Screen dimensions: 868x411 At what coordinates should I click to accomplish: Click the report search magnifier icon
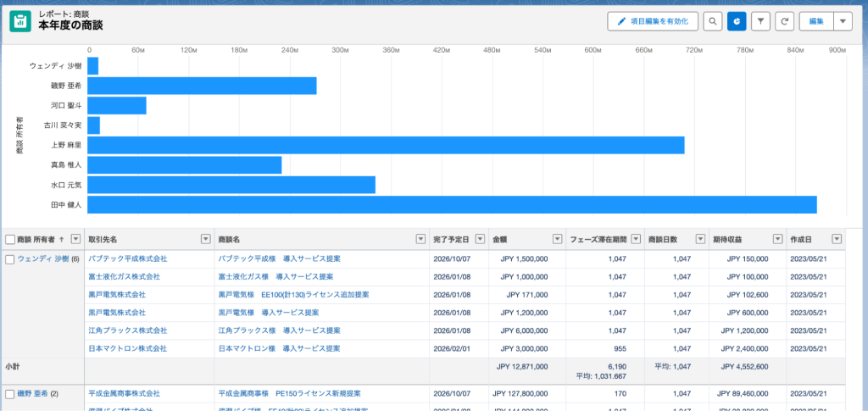[x=714, y=21]
